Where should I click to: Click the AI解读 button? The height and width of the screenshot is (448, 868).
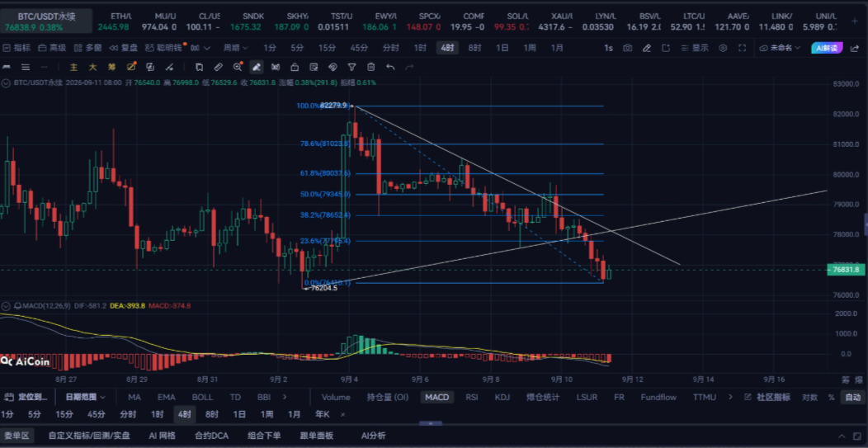click(x=827, y=48)
